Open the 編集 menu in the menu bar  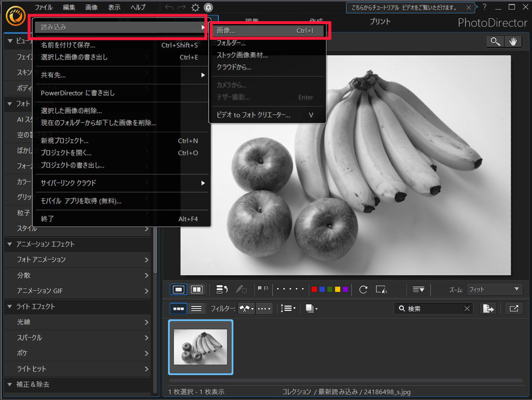69,7
